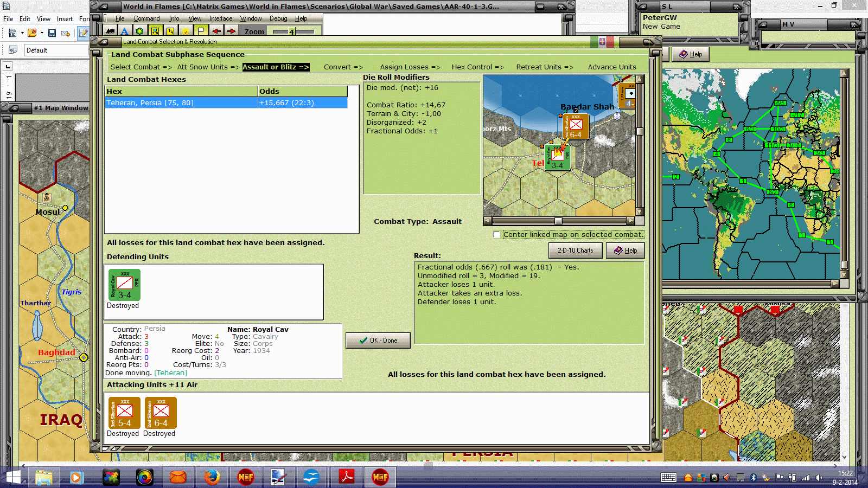The width and height of the screenshot is (868, 488).
Task: Click the send document as email icon
Action: tap(66, 33)
